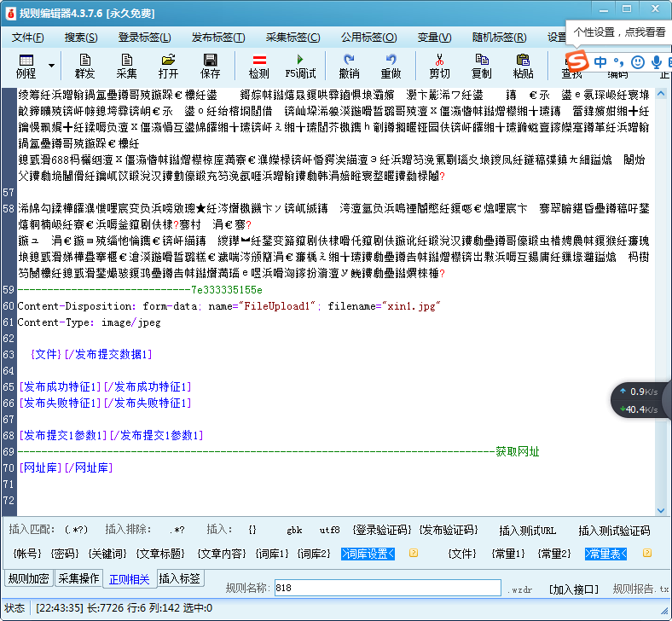Click editor scrollbar up arrow
This screenshot has width=672, height=621.
pos(661,93)
